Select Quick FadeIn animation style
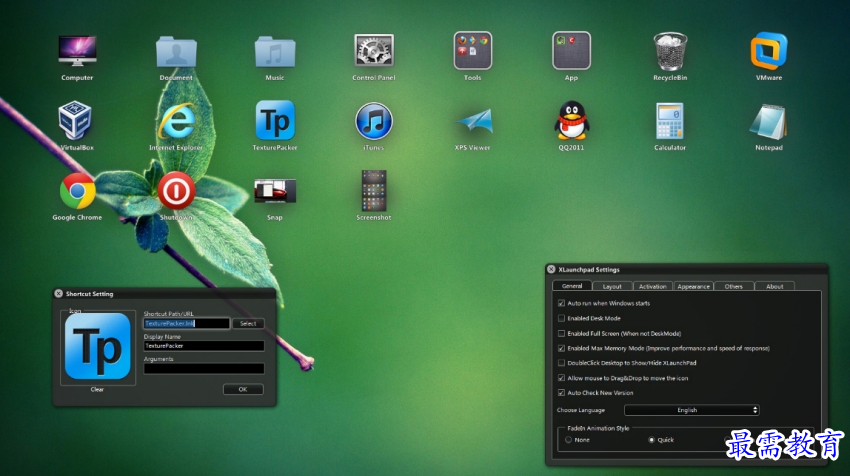 [x=651, y=440]
